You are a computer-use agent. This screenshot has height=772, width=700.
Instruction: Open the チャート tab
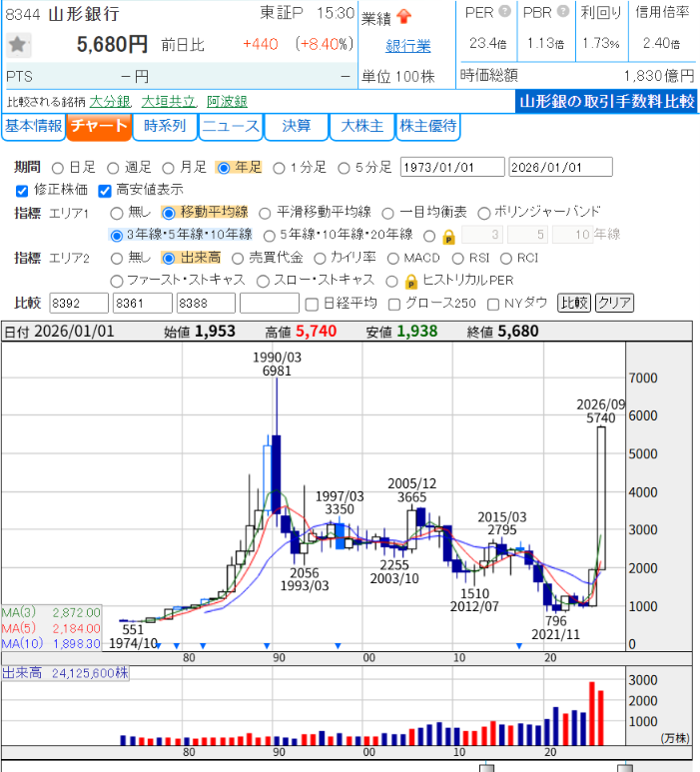pos(99,127)
